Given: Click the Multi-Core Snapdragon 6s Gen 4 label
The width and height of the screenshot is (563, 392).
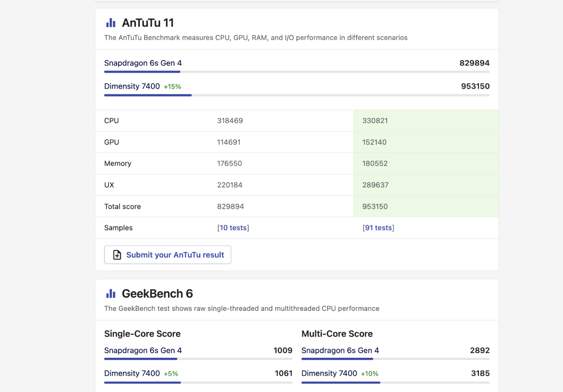Looking at the screenshot, I should (x=340, y=351).
